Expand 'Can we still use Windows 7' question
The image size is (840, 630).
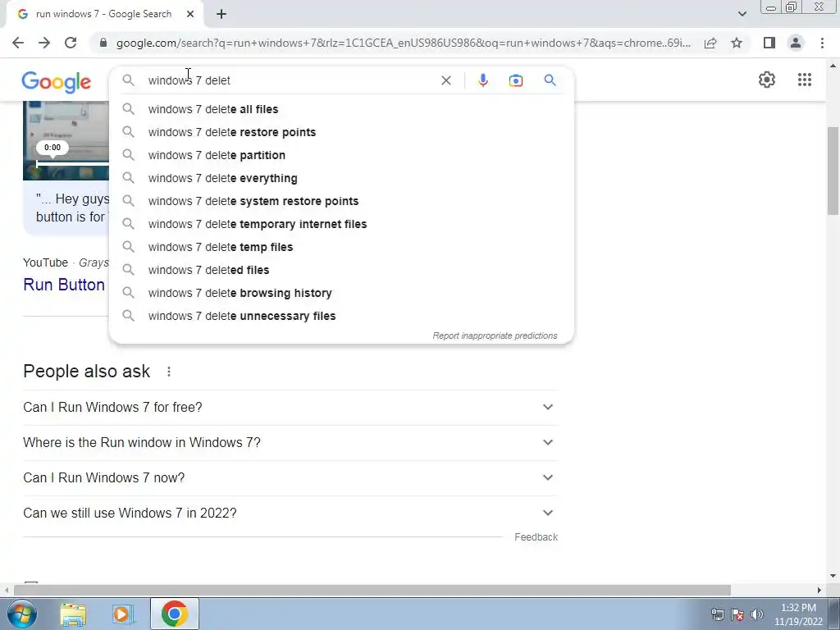(x=290, y=514)
